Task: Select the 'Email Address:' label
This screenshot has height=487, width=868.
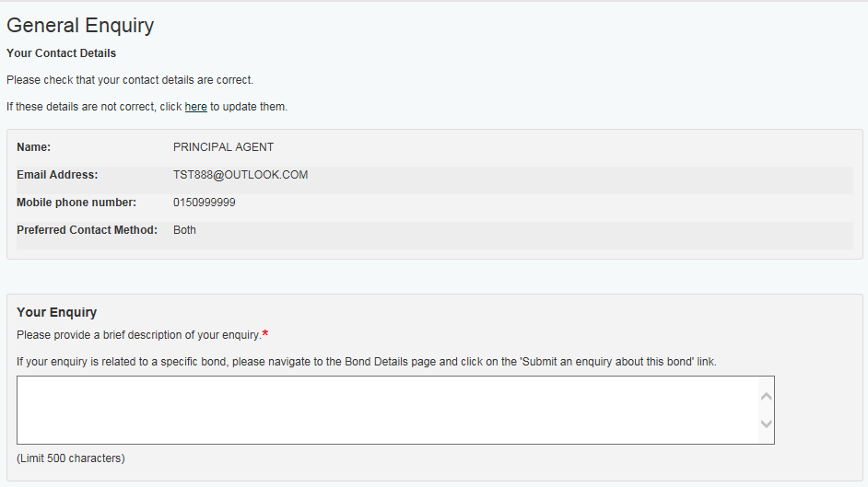Action: pos(57,175)
